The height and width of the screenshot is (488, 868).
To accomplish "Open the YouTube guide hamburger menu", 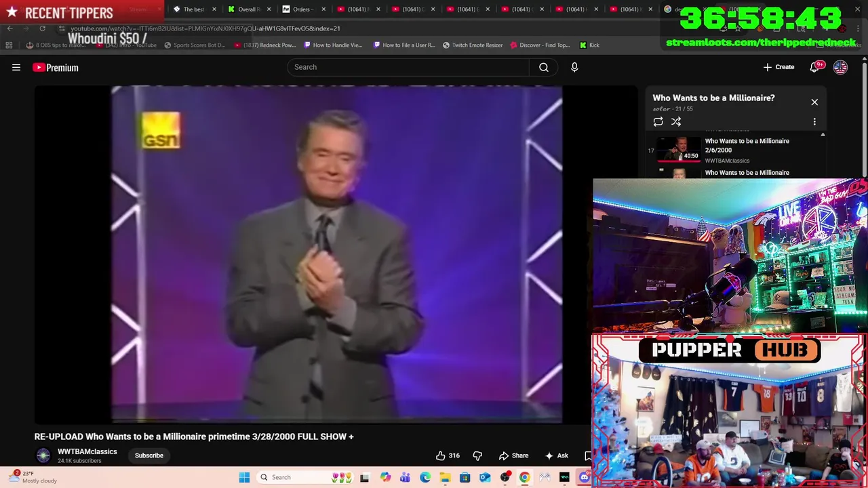I will (16, 67).
